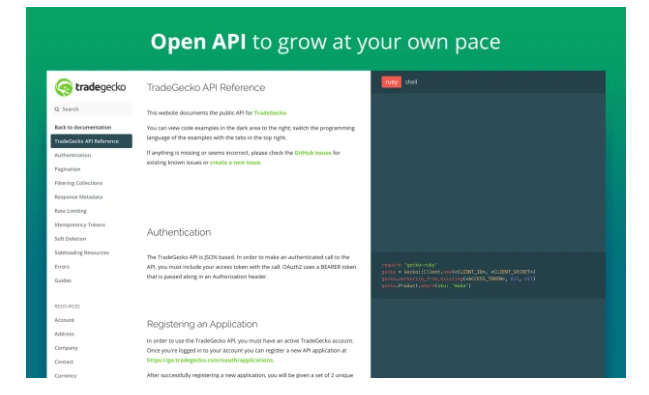Open Filtering Collections sidebar item

(x=79, y=183)
